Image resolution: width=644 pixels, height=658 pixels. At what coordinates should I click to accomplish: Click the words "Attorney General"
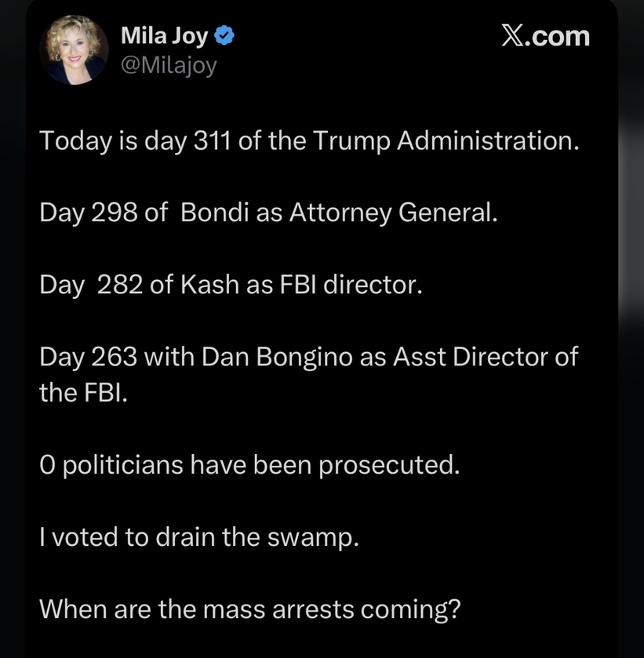[393, 213]
